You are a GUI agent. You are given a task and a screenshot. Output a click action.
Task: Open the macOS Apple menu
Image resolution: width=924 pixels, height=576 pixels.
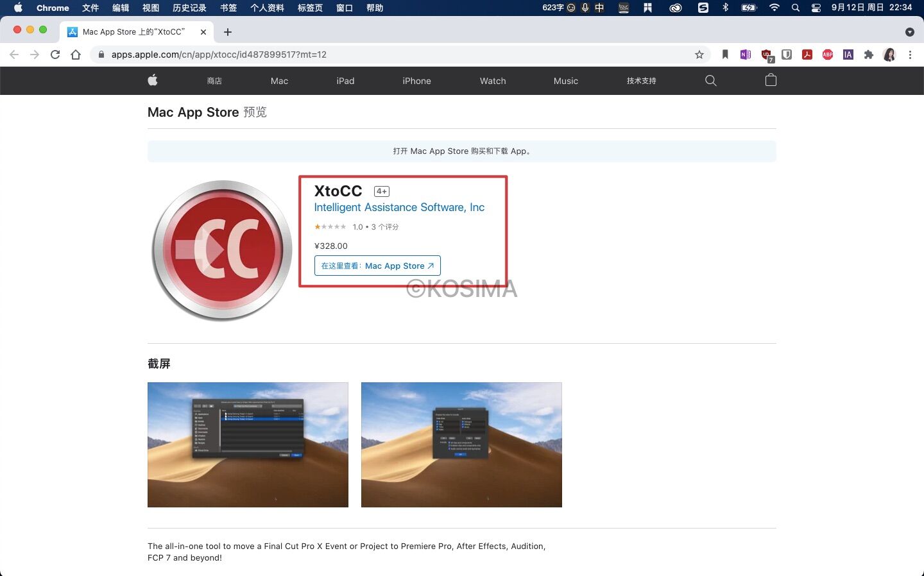tap(18, 8)
